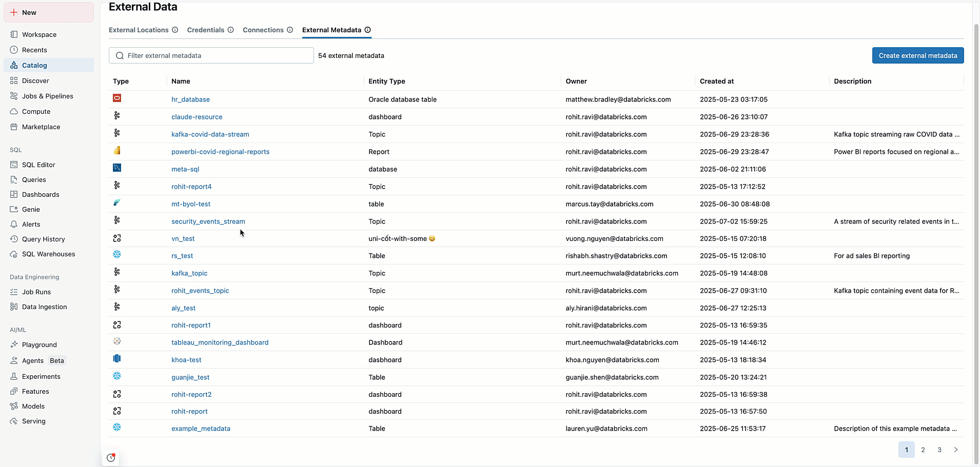Open the Dashboards icon

tap(14, 194)
